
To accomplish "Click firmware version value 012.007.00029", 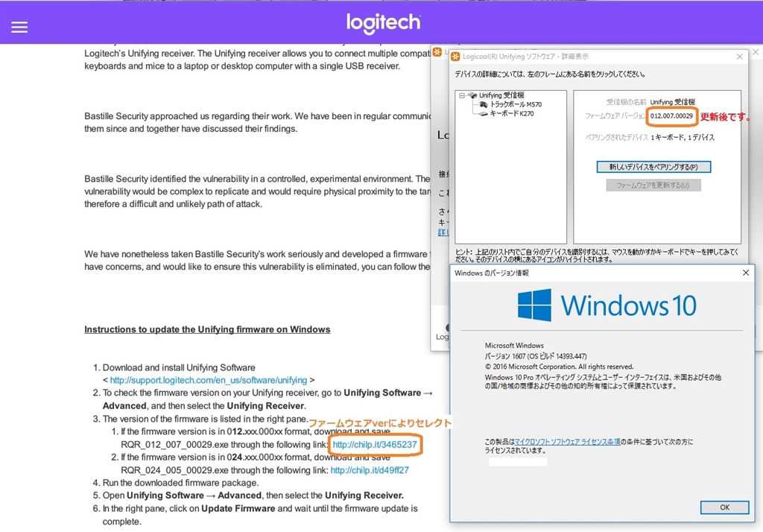I will (671, 116).
